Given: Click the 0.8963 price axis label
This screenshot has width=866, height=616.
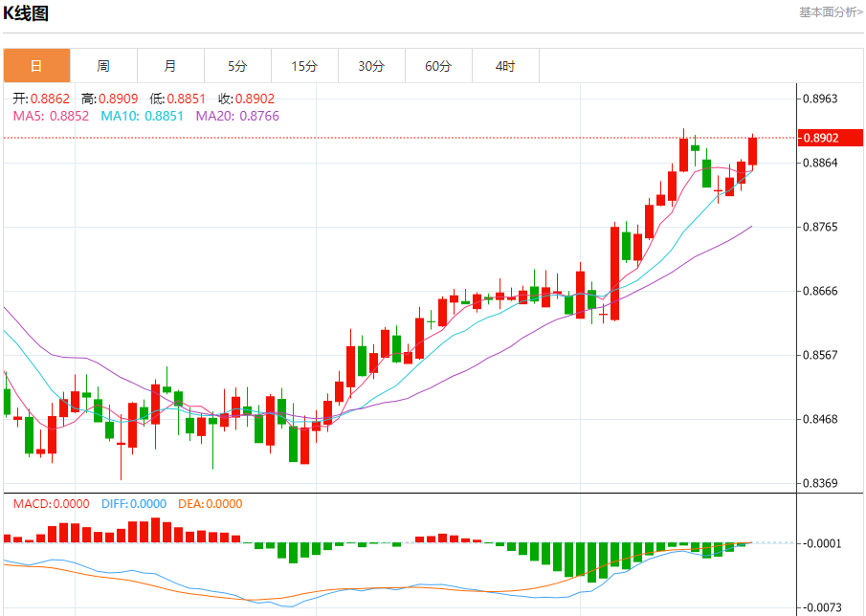Looking at the screenshot, I should 820,99.
